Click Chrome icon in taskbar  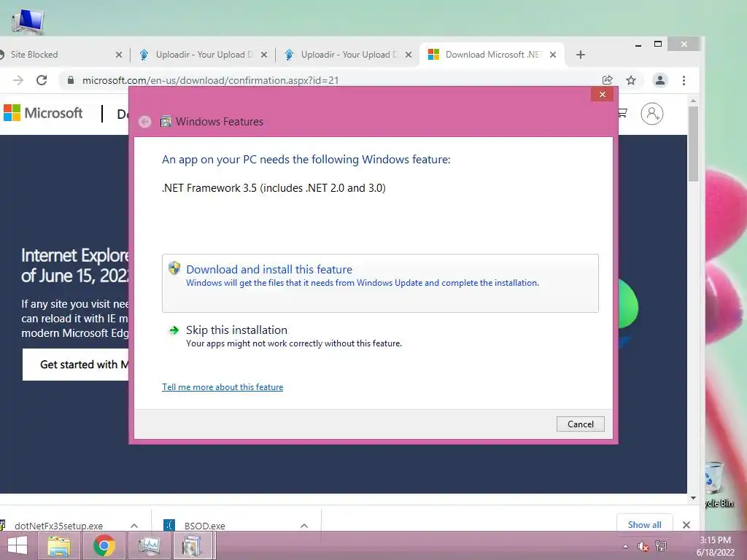[104, 545]
